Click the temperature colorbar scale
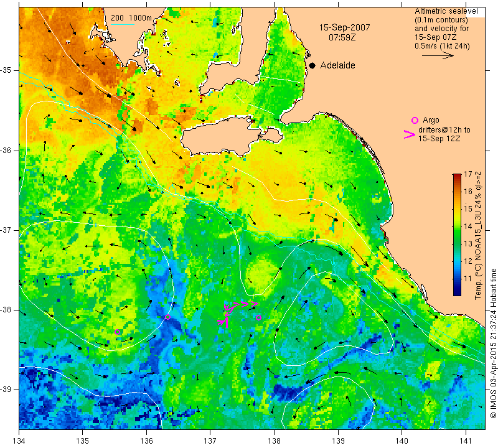This screenshot has height=448, width=498. (x=457, y=235)
